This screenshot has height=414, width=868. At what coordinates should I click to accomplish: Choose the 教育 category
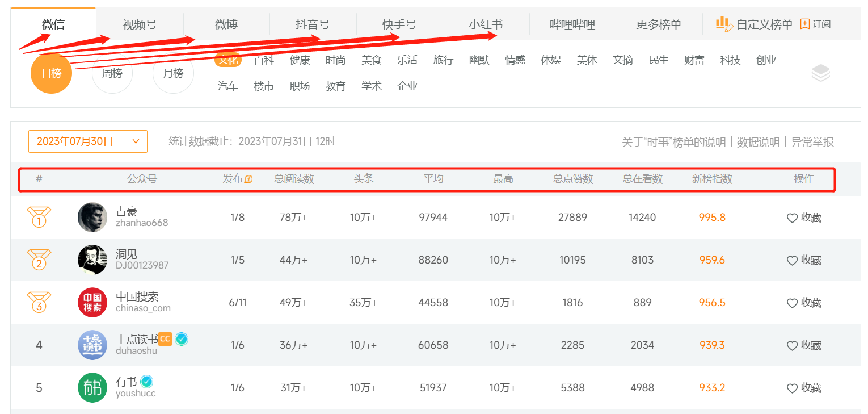coord(336,86)
